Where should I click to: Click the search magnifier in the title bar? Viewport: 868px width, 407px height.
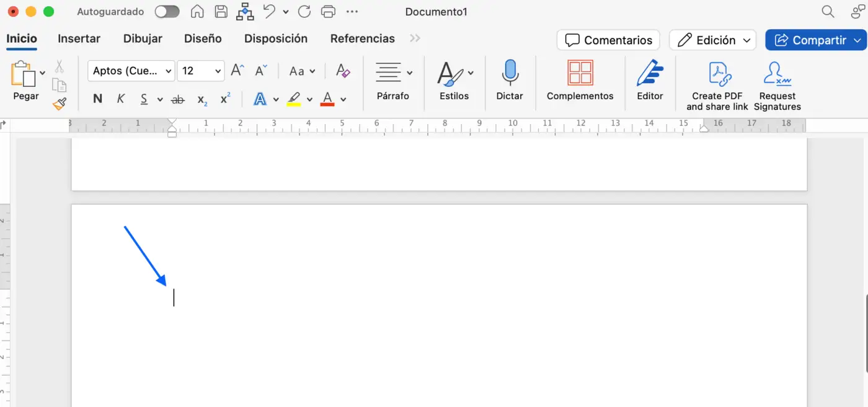pos(827,11)
